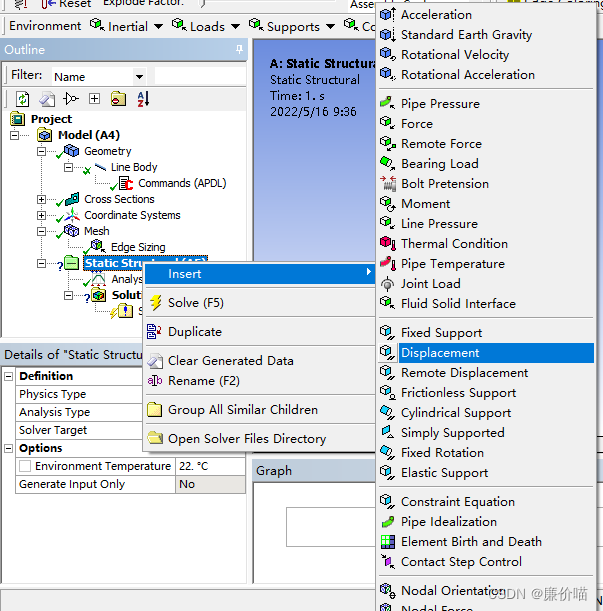Viewport: 603px width, 611px height.
Task: Click the Reset button in top toolbar
Action: [66, 4]
